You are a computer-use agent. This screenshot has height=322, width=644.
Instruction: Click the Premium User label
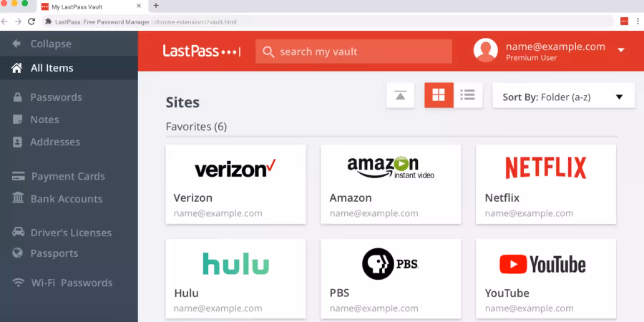tap(531, 58)
